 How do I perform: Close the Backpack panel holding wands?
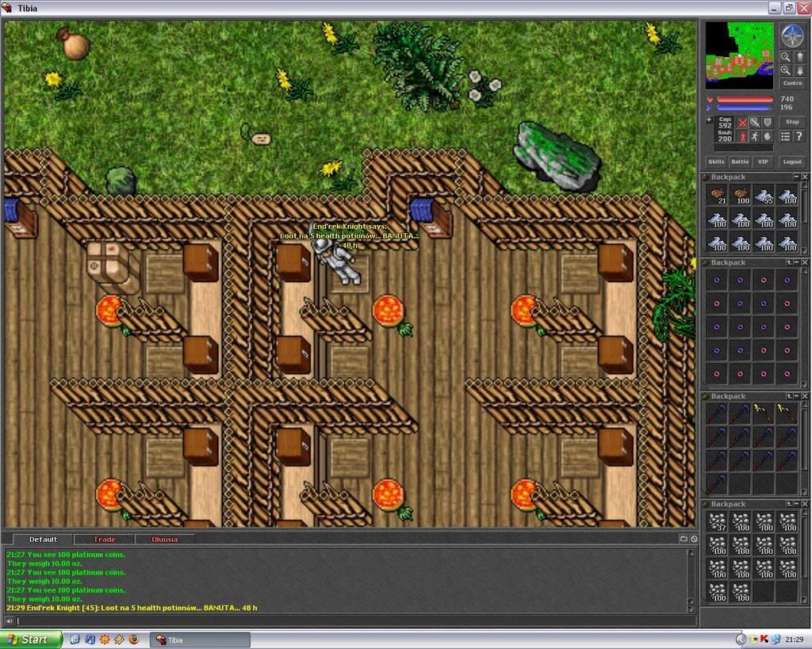click(804, 396)
